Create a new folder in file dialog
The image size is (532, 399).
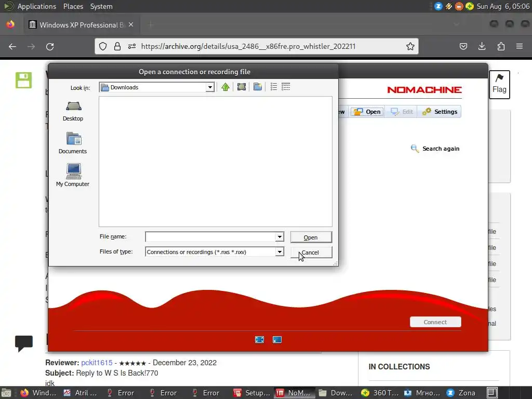(x=258, y=87)
